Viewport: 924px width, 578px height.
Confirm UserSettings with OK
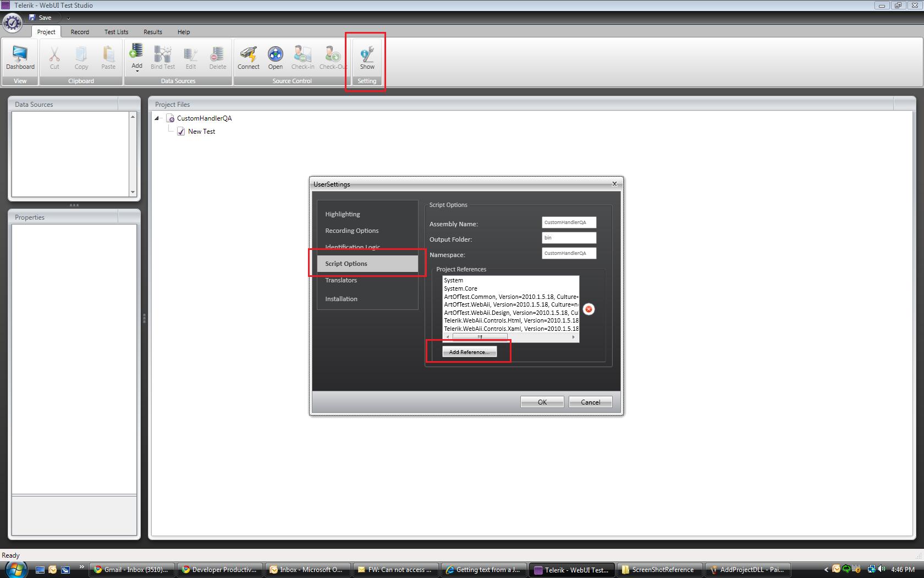click(x=542, y=402)
